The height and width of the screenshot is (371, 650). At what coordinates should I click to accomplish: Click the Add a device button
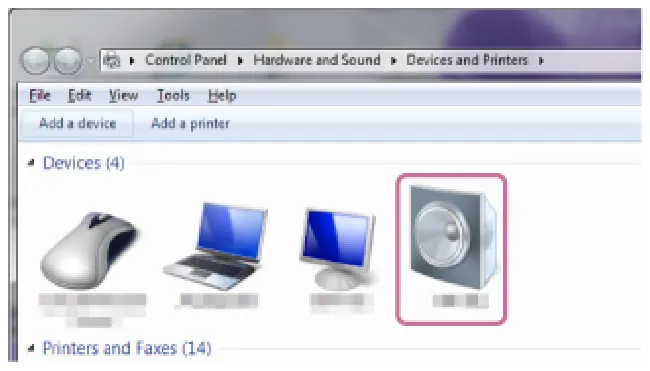click(78, 123)
